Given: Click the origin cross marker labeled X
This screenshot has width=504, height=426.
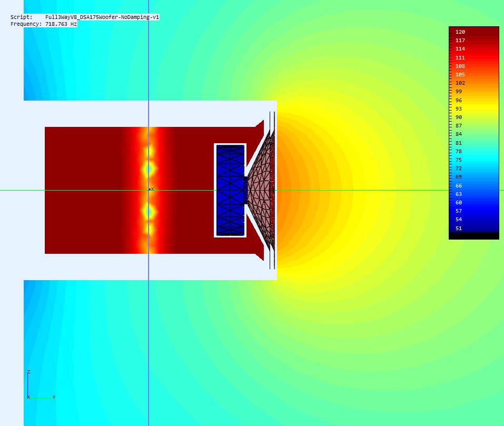Looking at the screenshot, I should pos(151,189).
